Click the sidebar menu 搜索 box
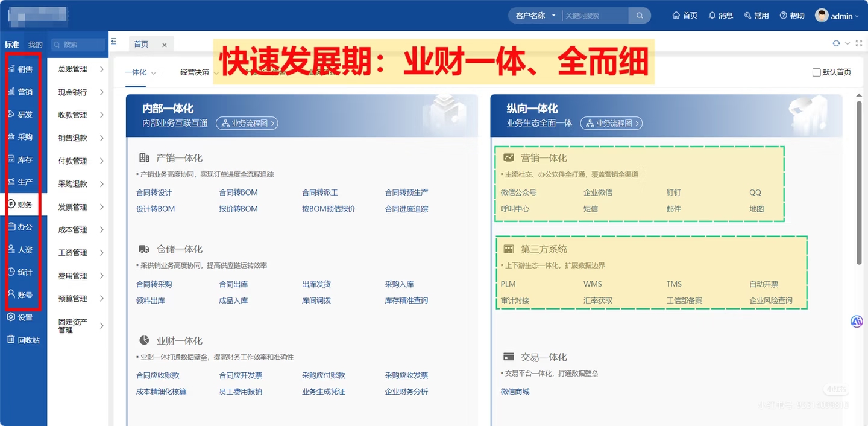The width and height of the screenshot is (868, 426). [x=78, y=45]
